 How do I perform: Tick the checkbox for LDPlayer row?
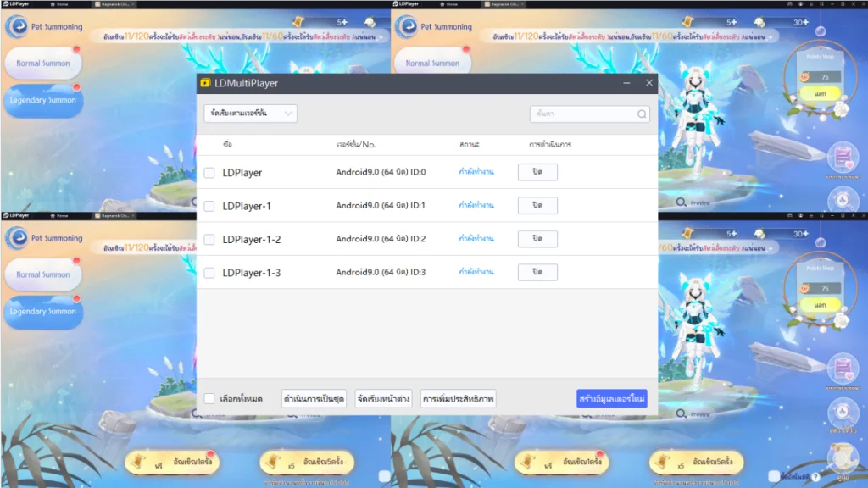[209, 173]
